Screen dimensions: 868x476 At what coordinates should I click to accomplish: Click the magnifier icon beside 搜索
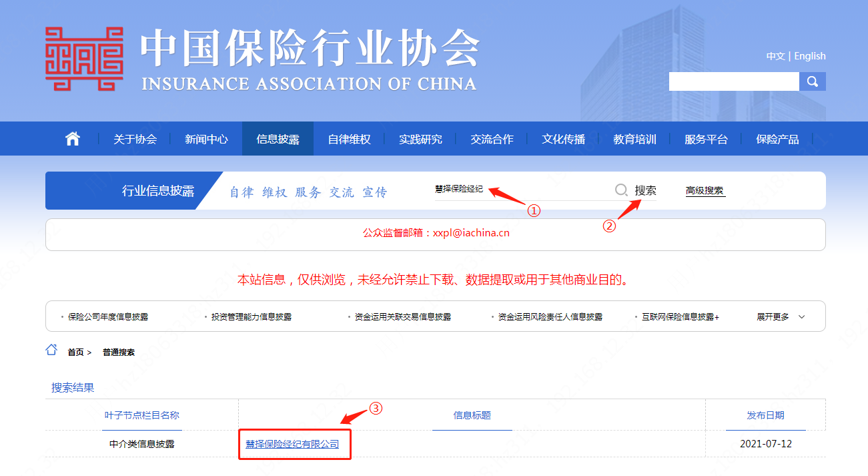point(621,190)
